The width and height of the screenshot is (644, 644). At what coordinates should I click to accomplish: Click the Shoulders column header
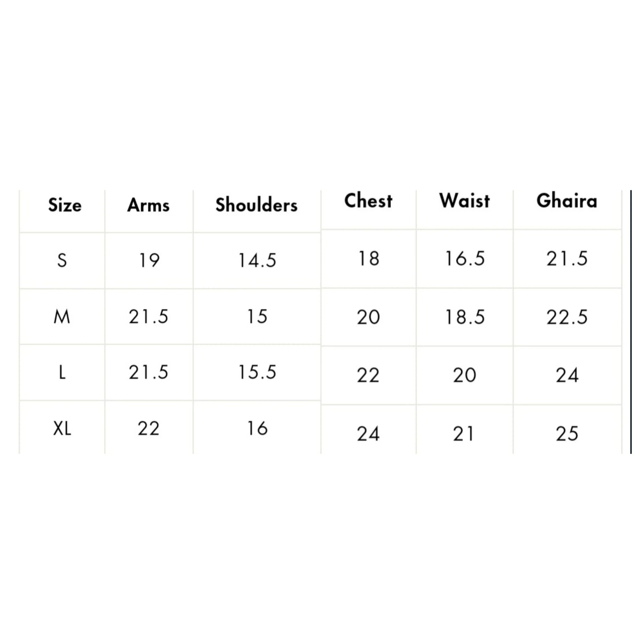click(256, 205)
